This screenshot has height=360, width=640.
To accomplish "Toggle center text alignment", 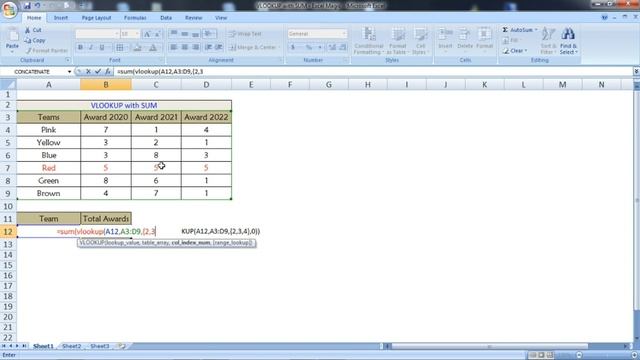I will pos(184,47).
